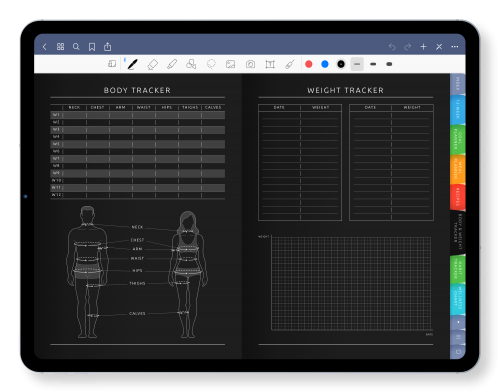Image resolution: width=500 pixels, height=392 pixels.
Task: Tap the male body figure diagram
Action: tap(87, 272)
